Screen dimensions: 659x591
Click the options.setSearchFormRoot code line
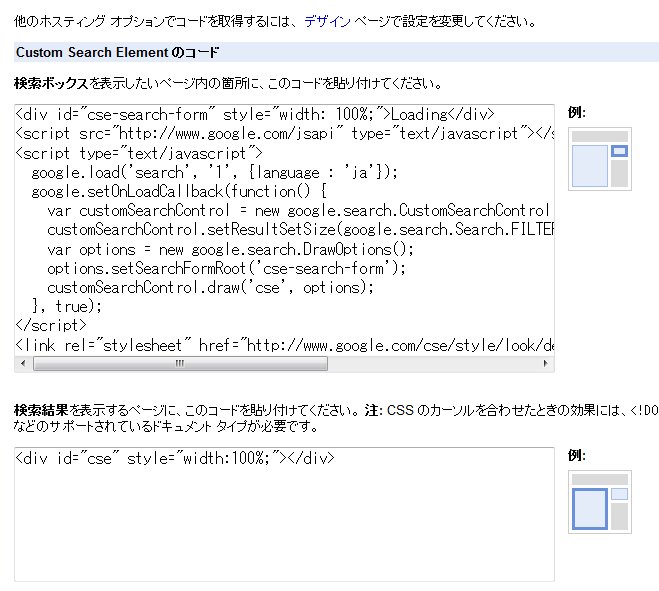pos(227,269)
